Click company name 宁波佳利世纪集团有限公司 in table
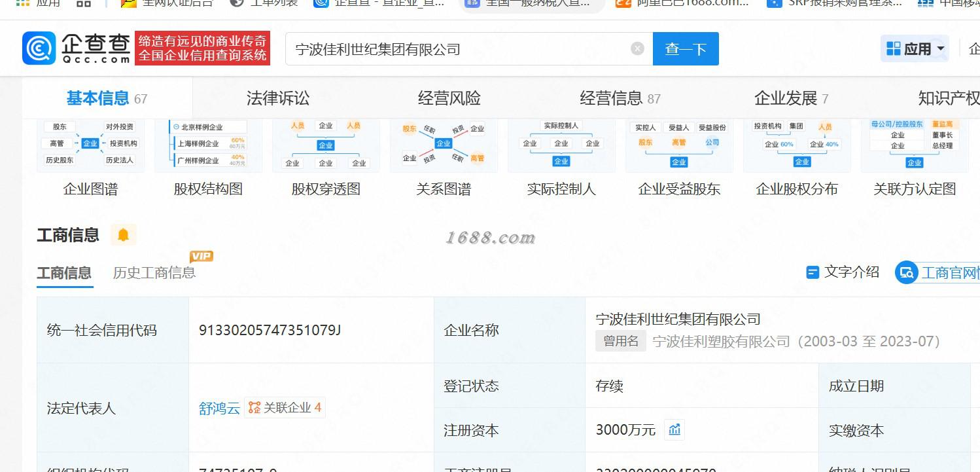 tap(678, 319)
